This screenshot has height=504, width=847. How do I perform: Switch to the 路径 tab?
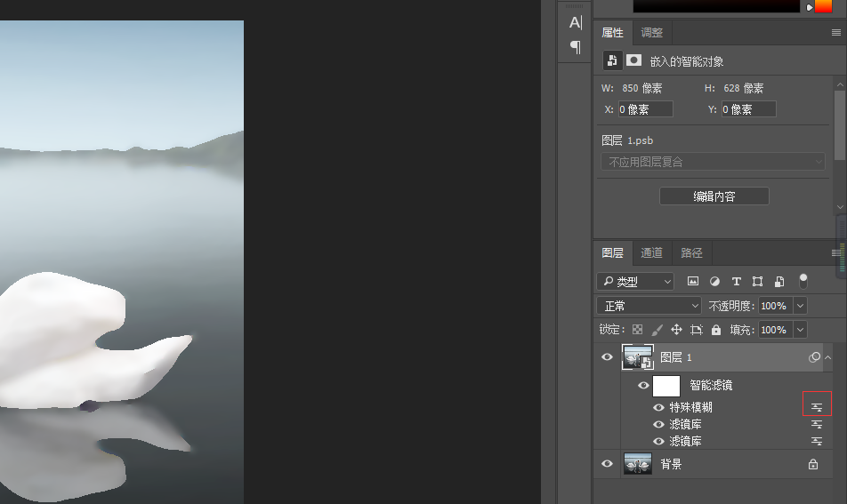coord(691,252)
